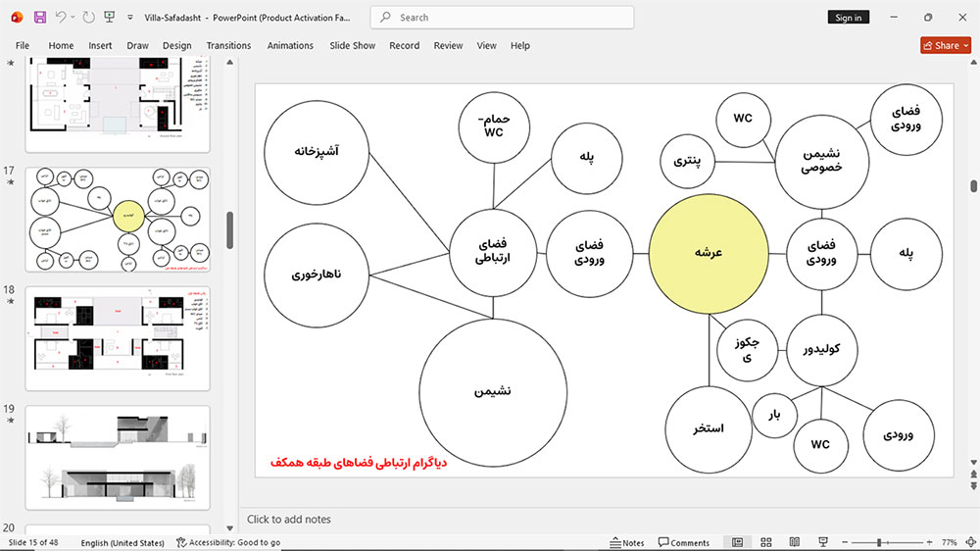This screenshot has width=980, height=551.
Task: Click the Undo arrow icon
Action: click(60, 18)
